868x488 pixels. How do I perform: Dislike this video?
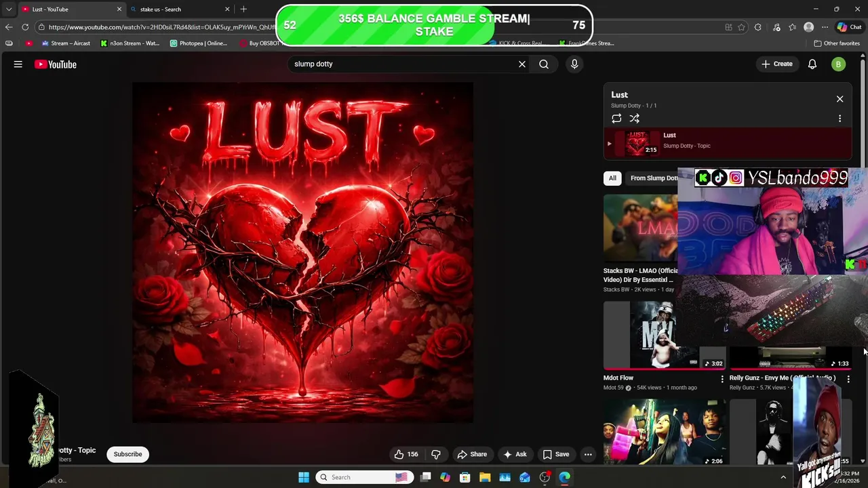(436, 454)
